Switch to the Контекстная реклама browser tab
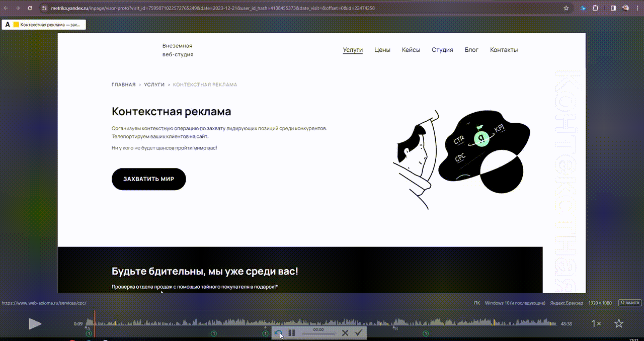The image size is (644, 341). point(44,24)
